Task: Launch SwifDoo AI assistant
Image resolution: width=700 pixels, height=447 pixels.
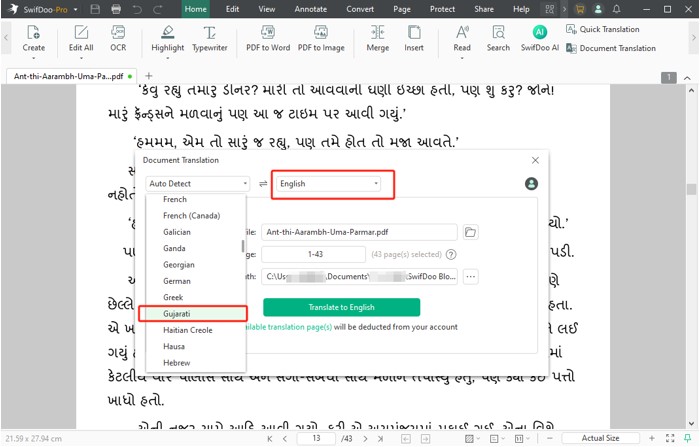Action: point(540,39)
